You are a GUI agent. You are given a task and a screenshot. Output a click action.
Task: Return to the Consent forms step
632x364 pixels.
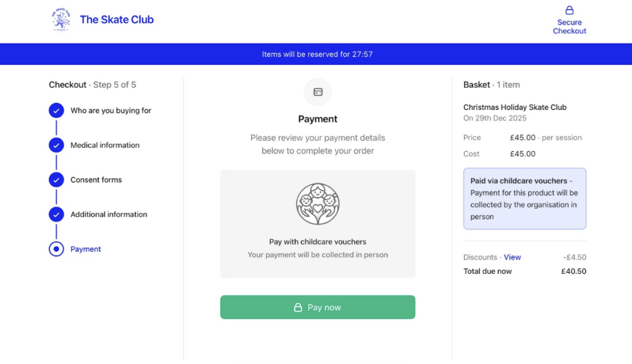[96, 180]
